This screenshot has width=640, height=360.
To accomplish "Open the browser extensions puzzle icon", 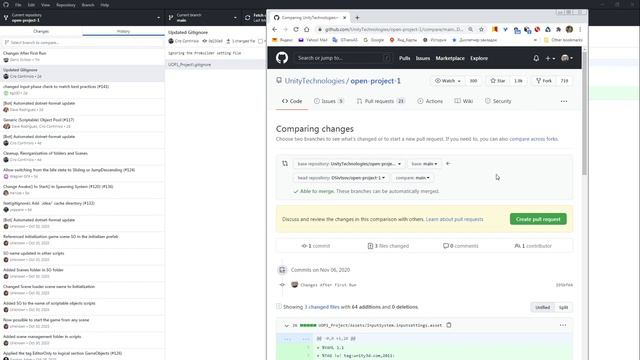I will pos(558,29).
